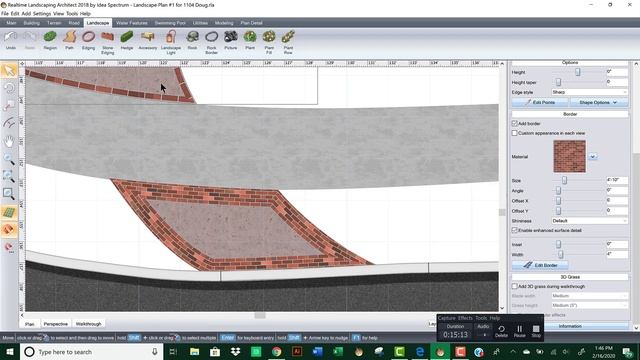Select the Plant Fill tool
This screenshot has height=360, width=640.
pyautogui.click(x=269, y=42)
